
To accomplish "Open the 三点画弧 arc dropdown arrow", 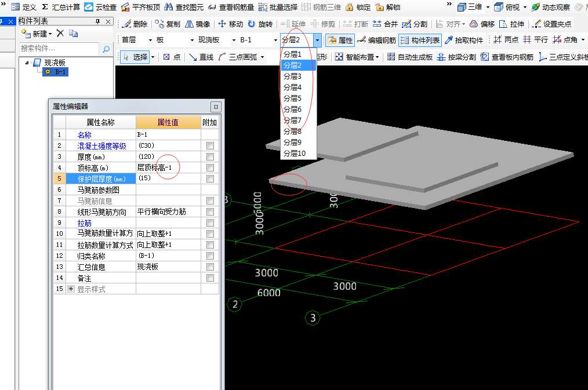I will [263, 57].
